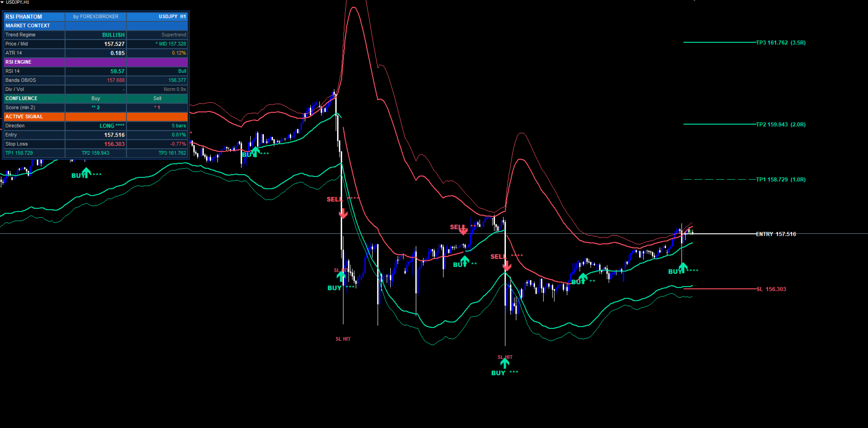Click the BUY *** arrow under panel

tap(256, 151)
